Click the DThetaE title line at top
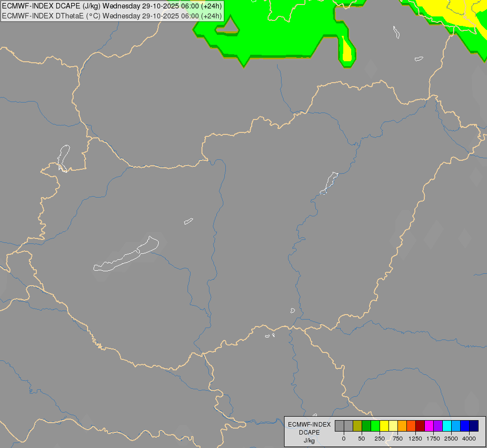Viewport: 487px width, 448px height. pos(112,16)
